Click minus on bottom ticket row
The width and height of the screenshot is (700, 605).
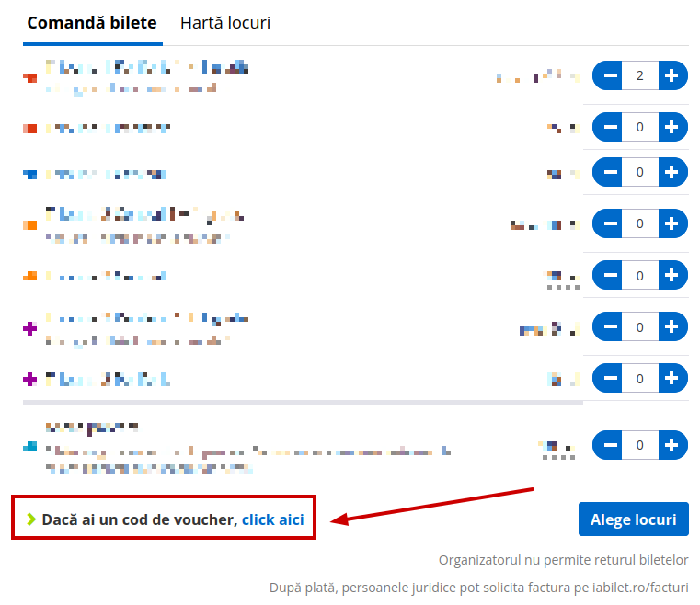coord(609,445)
